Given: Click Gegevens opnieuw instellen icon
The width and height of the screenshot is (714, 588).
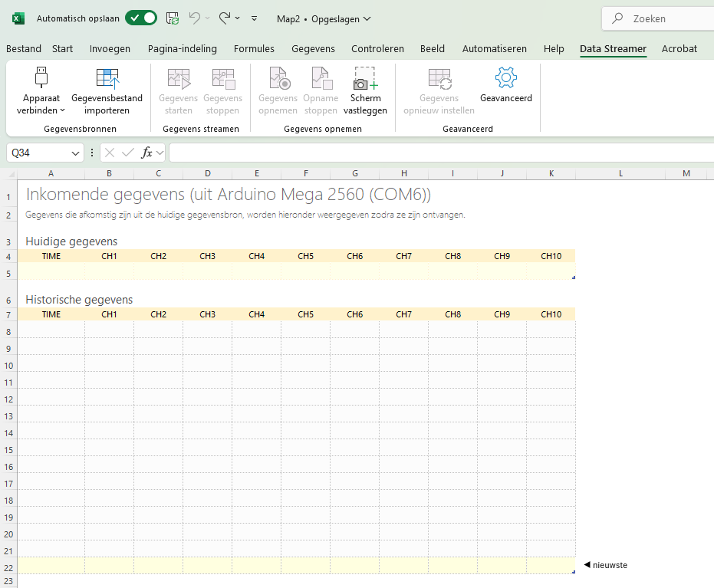Looking at the screenshot, I should pyautogui.click(x=439, y=79).
